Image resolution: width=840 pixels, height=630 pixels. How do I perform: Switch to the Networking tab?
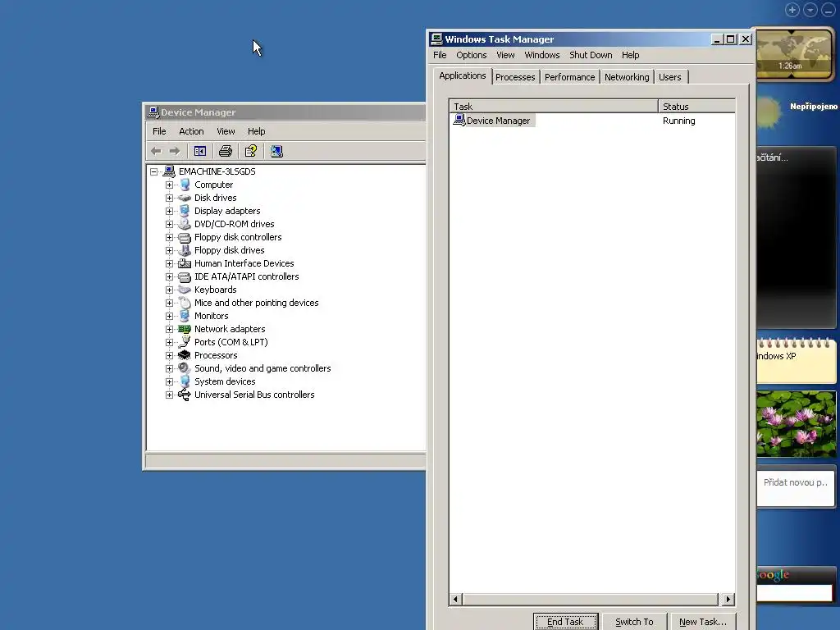click(626, 77)
